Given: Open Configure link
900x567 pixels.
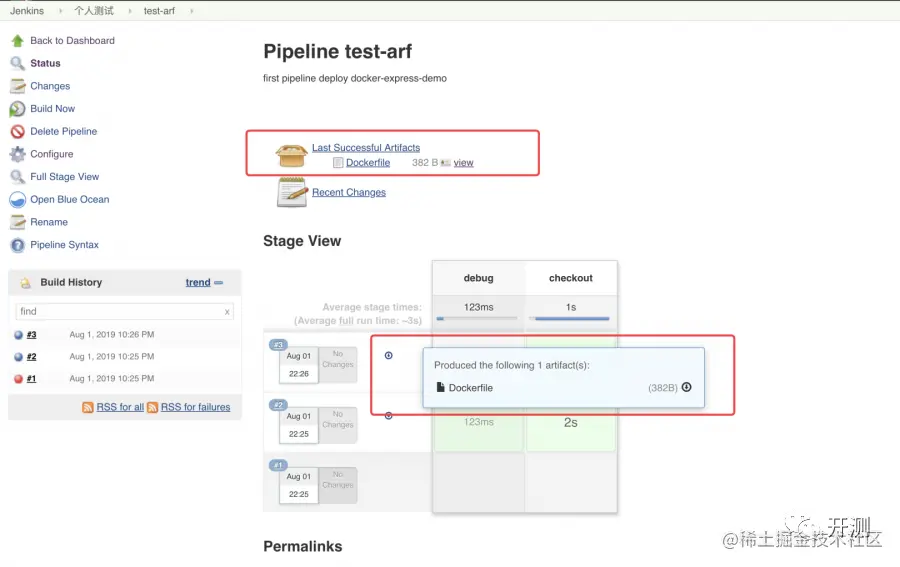Looking at the screenshot, I should tap(52, 154).
